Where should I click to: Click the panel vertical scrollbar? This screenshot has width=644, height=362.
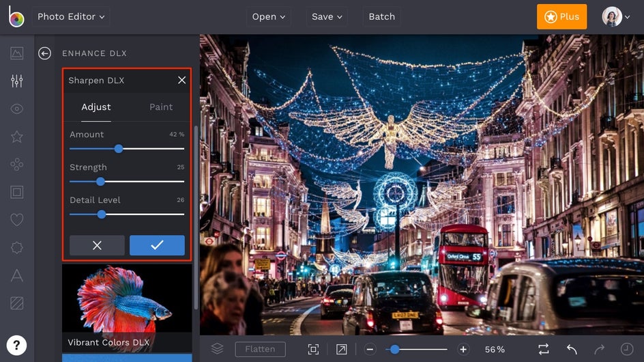tap(196, 218)
